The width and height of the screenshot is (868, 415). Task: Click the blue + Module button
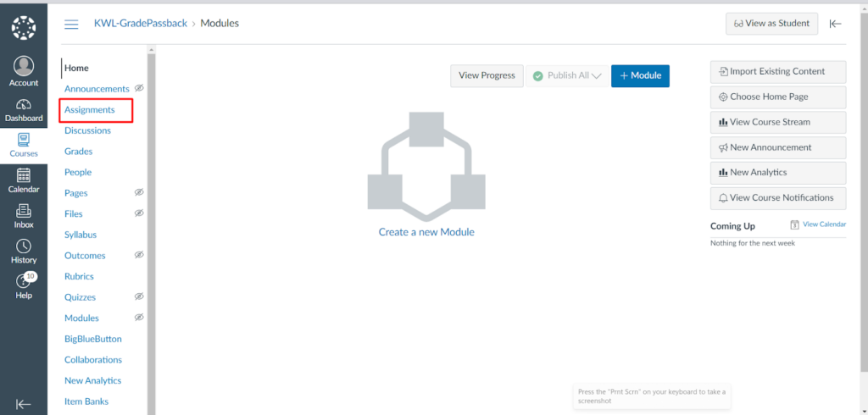[x=640, y=75]
